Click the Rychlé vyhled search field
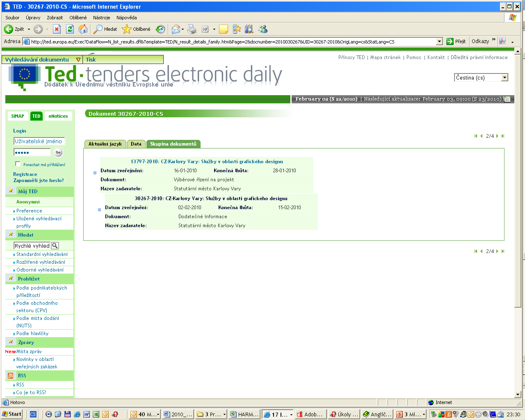The height and width of the screenshot is (420, 525). (x=32, y=246)
